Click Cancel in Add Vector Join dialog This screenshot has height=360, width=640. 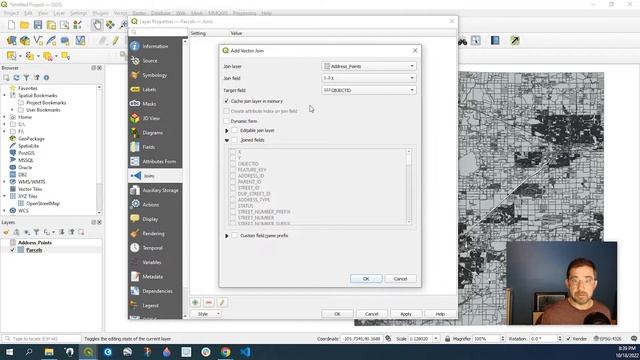pyautogui.click(x=400, y=279)
